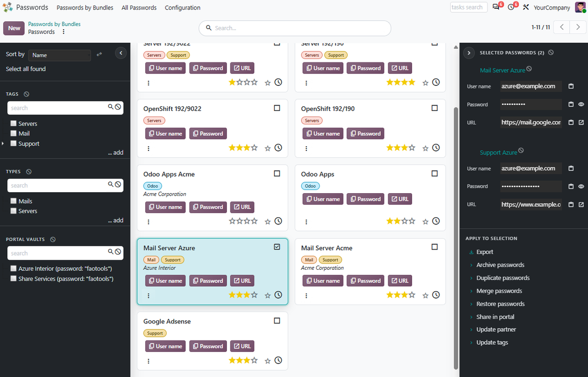Choose Archive passwords for the selection
This screenshot has height=377, width=588.
500,265
